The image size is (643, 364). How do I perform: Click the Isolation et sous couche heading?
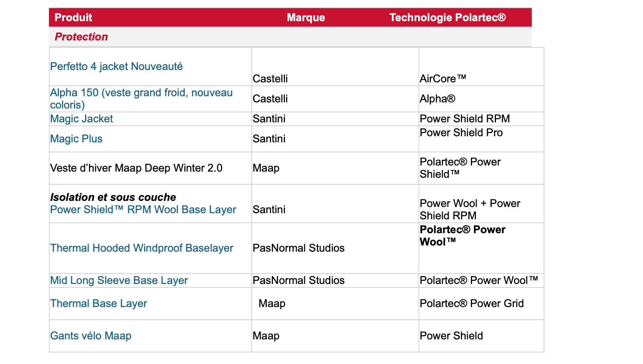[113, 197]
